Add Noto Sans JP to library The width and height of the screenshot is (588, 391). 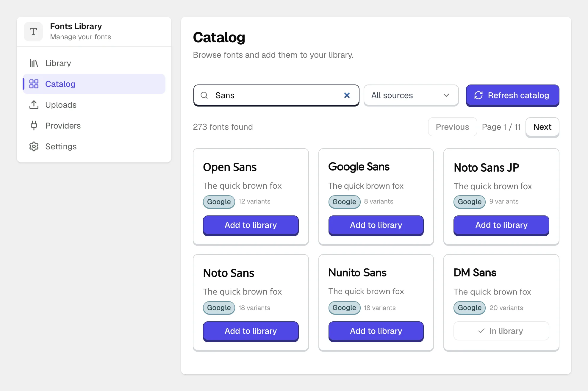click(501, 225)
